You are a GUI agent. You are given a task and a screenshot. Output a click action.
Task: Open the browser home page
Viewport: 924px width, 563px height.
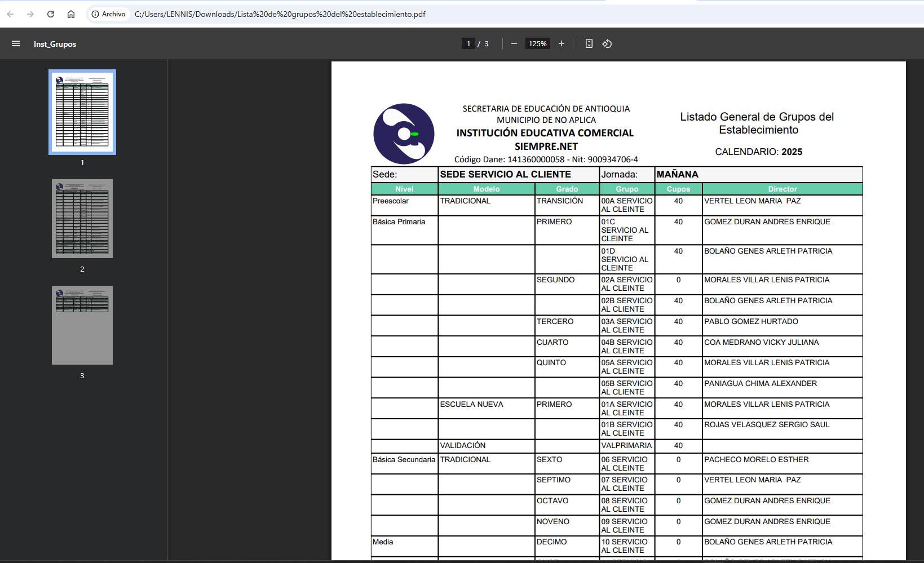[71, 14]
